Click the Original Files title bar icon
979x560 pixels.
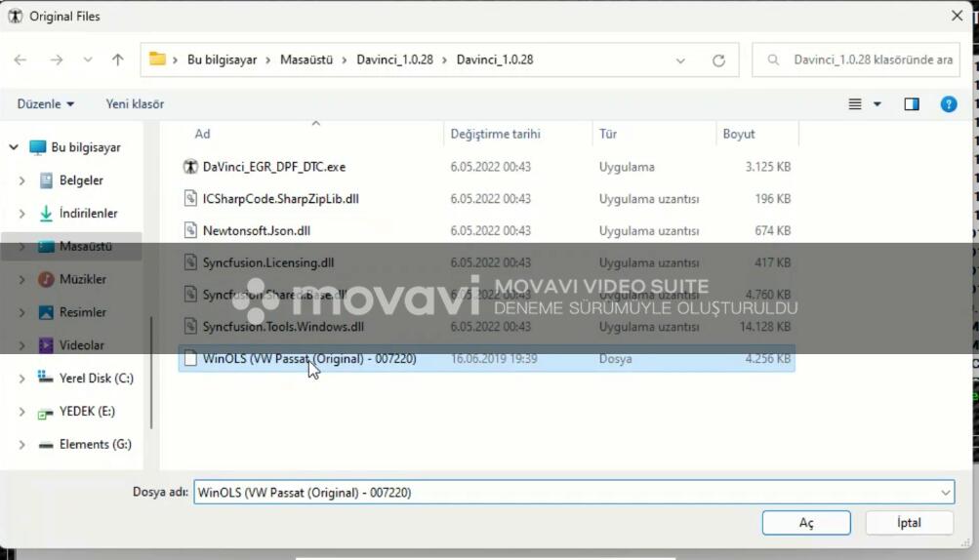15,17
